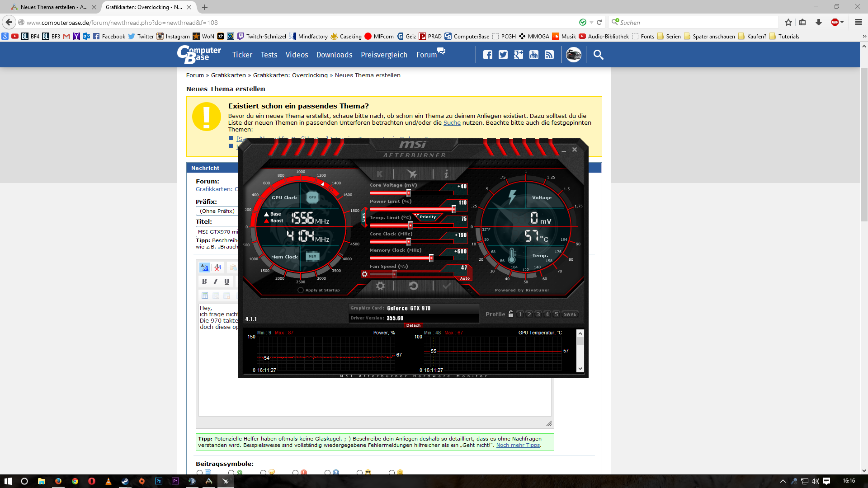Click the airplane icon in Afterburner's top bar
The width and height of the screenshot is (868, 488).
(x=412, y=174)
